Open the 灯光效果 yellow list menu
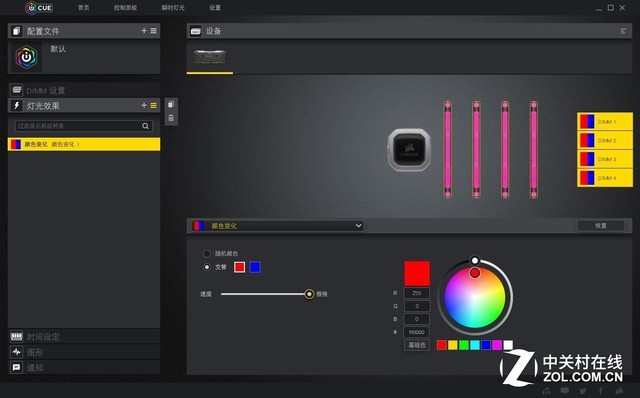 tap(153, 105)
